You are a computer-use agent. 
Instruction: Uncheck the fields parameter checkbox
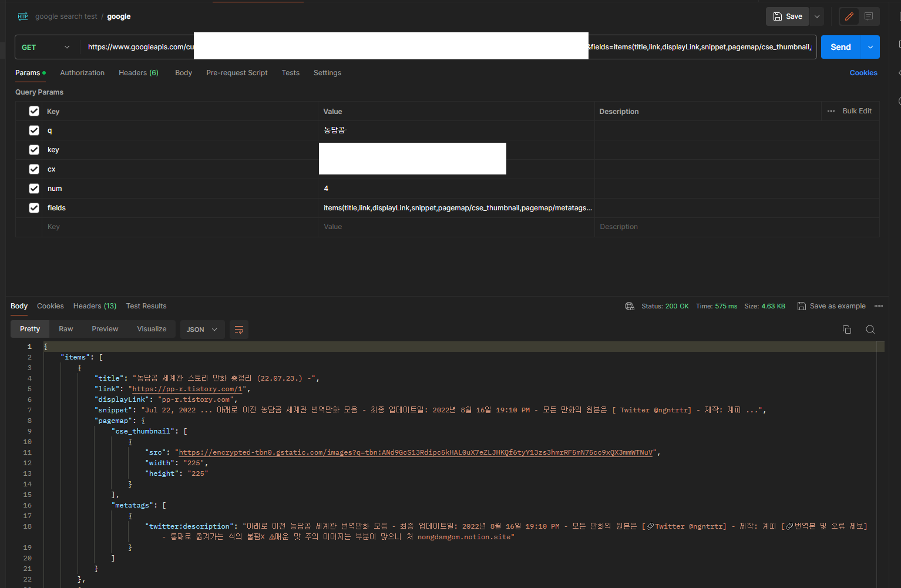click(34, 208)
